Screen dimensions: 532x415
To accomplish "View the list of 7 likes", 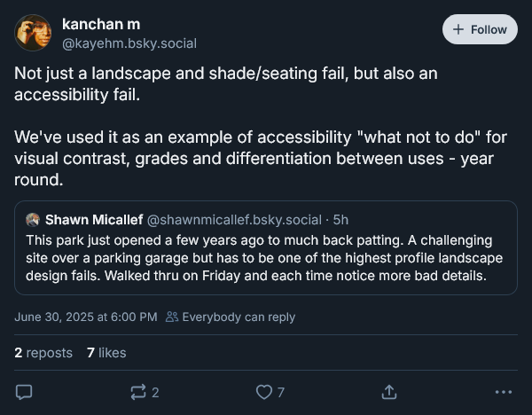I will click(106, 353).
